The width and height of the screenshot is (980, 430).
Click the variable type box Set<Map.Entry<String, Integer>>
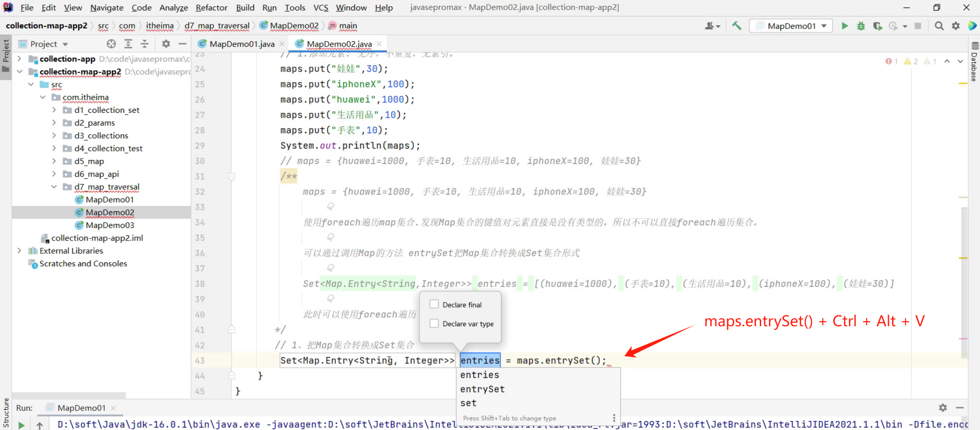pos(367,360)
